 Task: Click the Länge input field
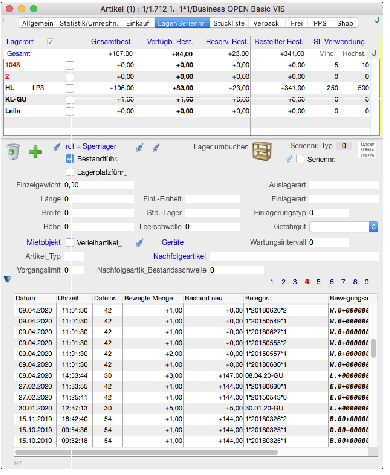(x=99, y=199)
